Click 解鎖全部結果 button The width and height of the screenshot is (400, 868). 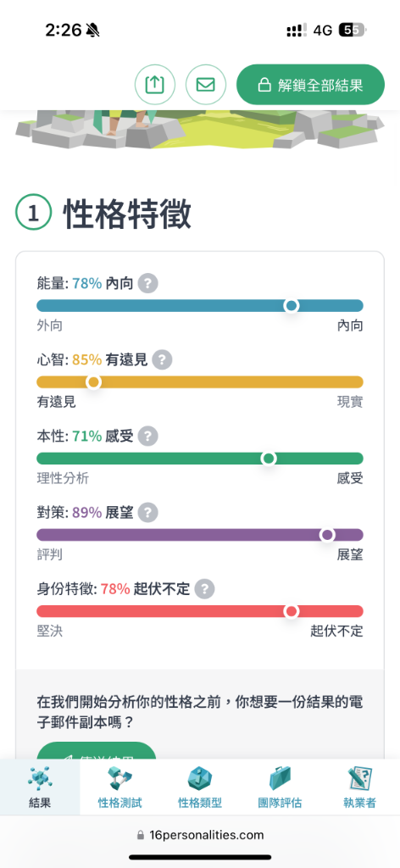click(310, 85)
